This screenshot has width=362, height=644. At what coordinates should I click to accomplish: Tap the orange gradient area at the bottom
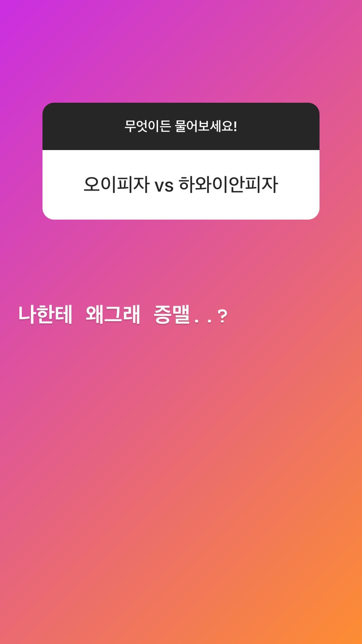click(x=181, y=580)
